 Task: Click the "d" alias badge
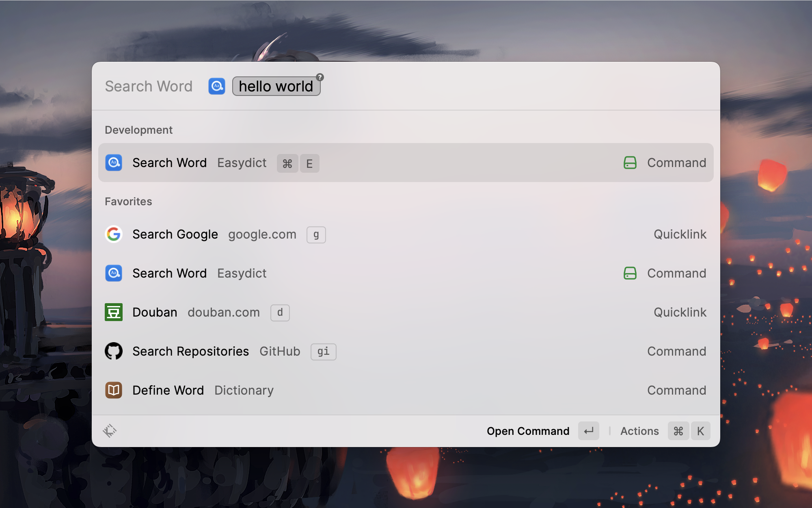click(280, 313)
